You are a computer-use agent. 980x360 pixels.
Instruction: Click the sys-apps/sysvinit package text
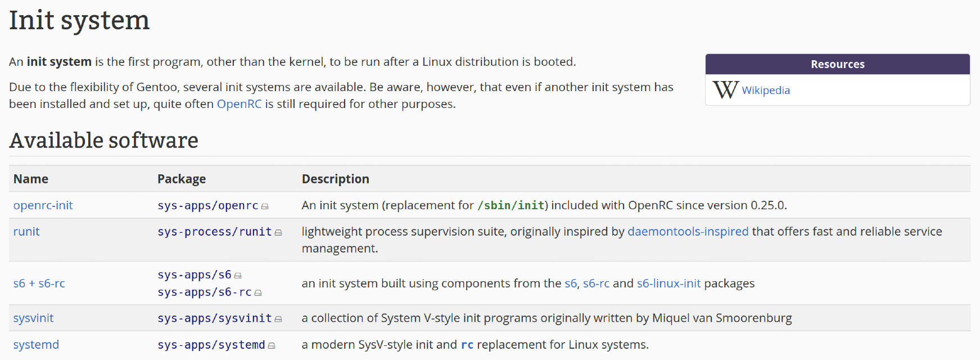tap(215, 318)
